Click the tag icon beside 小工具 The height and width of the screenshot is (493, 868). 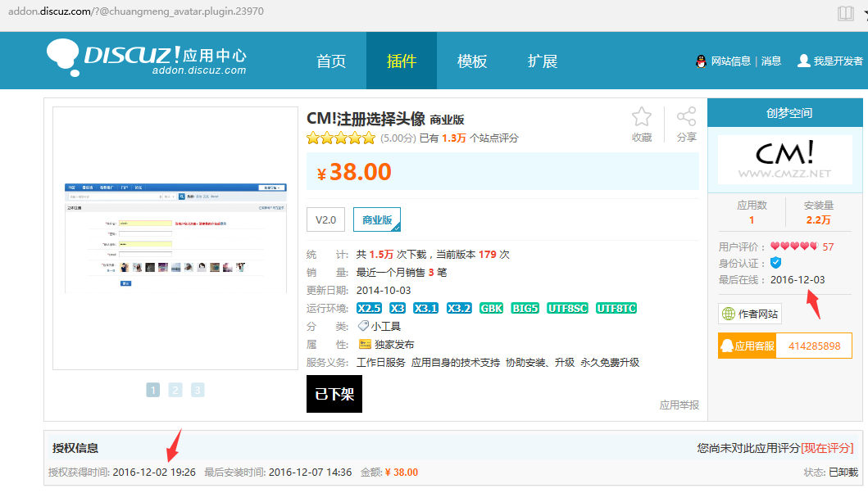click(363, 326)
